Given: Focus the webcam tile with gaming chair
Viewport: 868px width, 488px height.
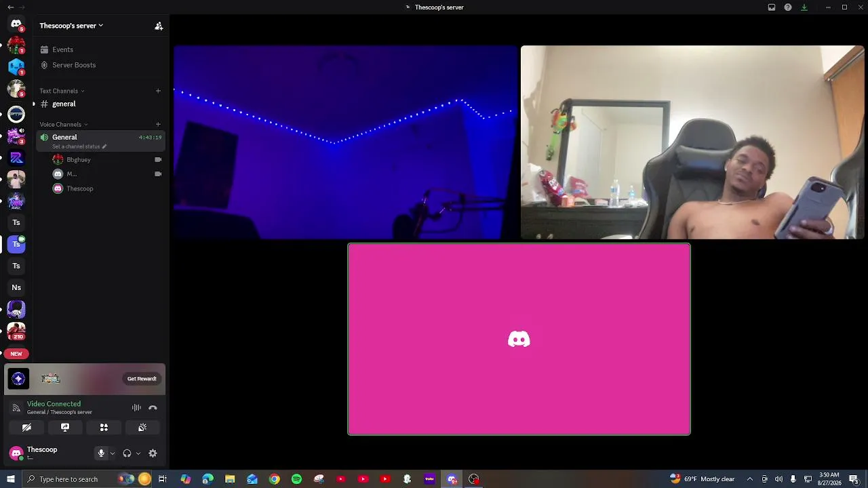Looking at the screenshot, I should [x=692, y=142].
